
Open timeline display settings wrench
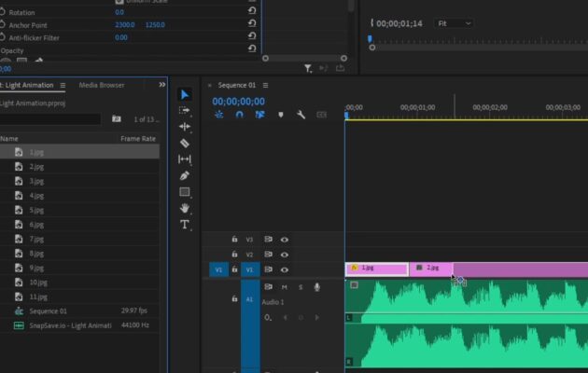(301, 115)
